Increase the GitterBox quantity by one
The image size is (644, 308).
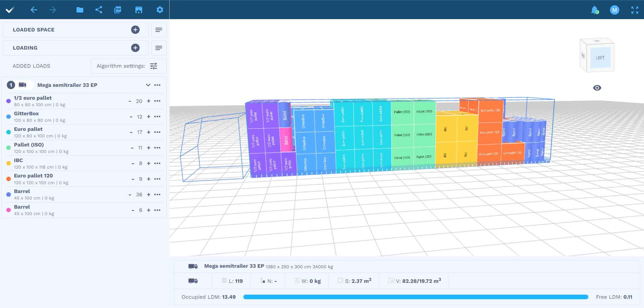148,117
